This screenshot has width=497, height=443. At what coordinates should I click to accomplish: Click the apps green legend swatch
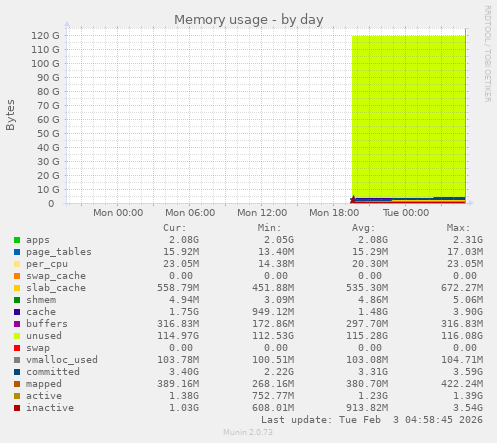click(x=17, y=240)
